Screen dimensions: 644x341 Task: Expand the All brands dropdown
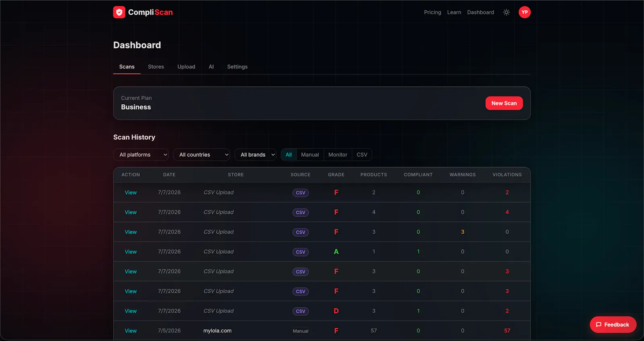[255, 155]
